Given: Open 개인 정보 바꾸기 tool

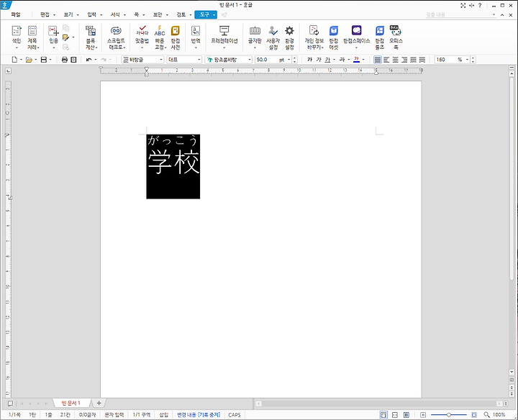Looking at the screenshot, I should click(x=314, y=37).
